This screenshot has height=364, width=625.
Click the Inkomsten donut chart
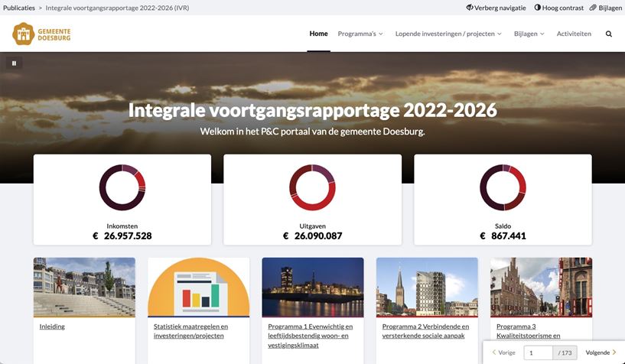[122, 187]
